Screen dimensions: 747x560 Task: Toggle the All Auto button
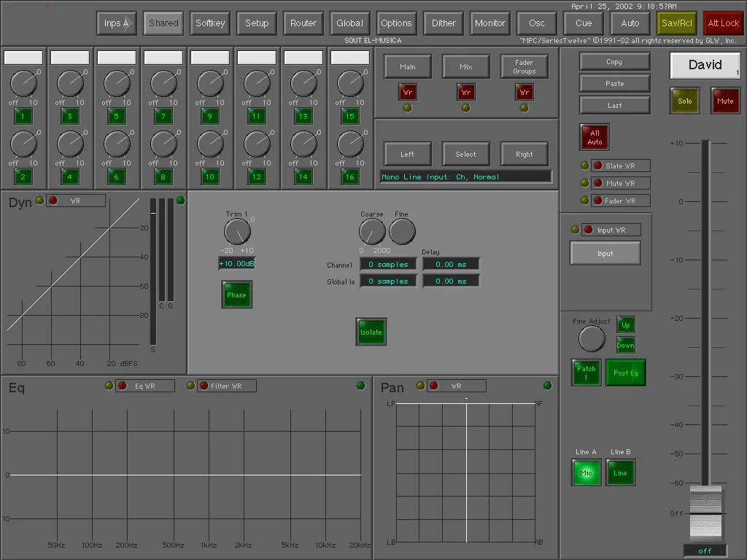[595, 137]
